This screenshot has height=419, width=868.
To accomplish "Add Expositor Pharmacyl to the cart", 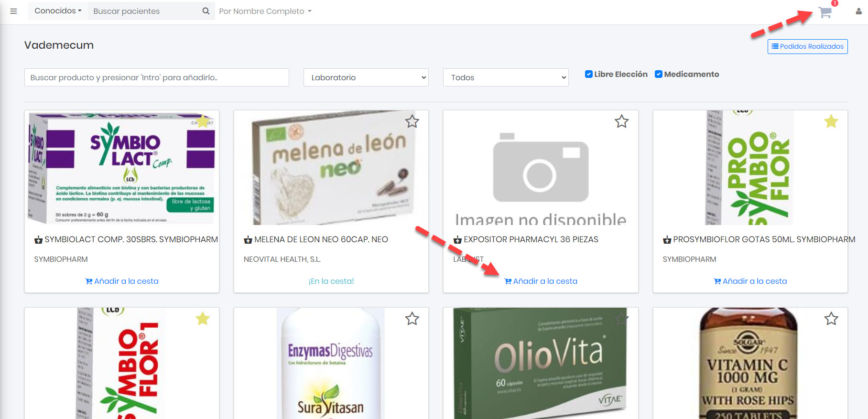I will (541, 281).
